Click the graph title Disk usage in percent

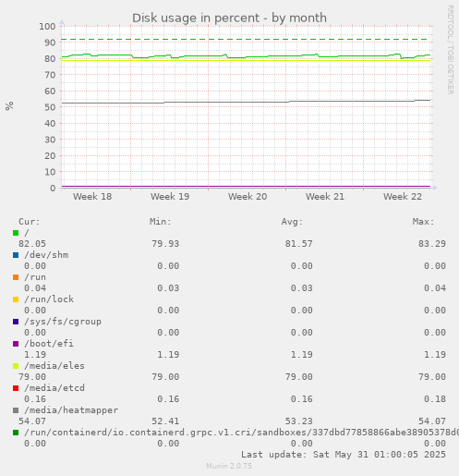pos(229,18)
